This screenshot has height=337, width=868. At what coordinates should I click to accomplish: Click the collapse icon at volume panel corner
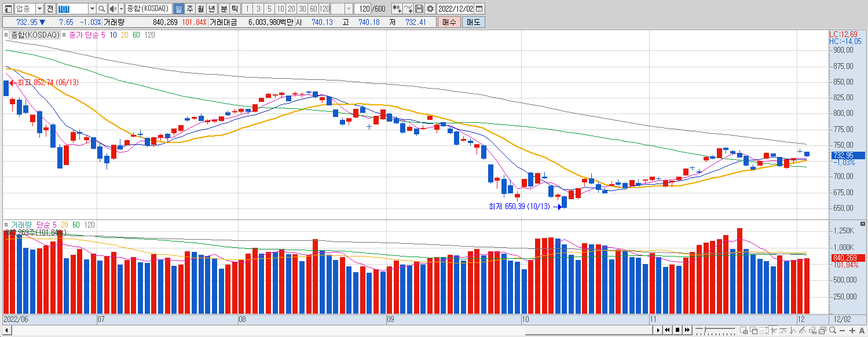pyautogui.click(x=863, y=224)
